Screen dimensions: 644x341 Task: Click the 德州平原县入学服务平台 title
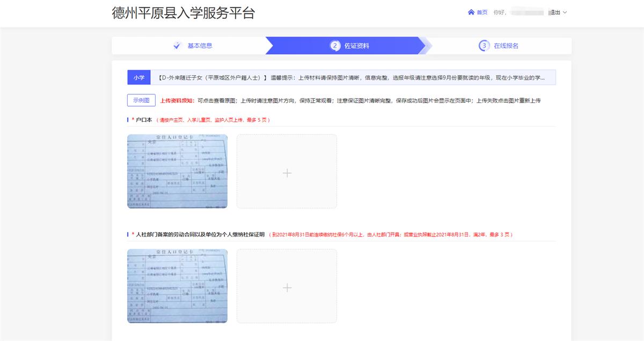[184, 13]
